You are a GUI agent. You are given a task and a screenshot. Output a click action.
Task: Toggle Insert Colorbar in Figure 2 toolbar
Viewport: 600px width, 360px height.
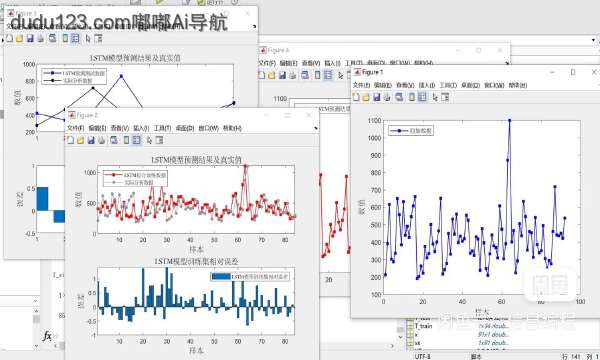126,140
